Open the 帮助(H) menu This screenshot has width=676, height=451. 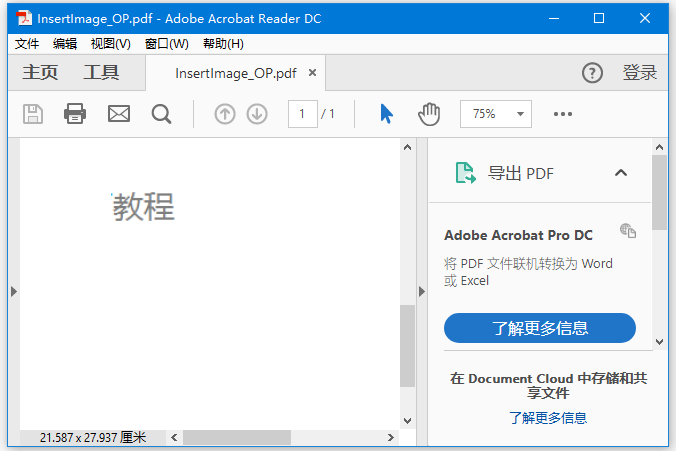coord(223,44)
